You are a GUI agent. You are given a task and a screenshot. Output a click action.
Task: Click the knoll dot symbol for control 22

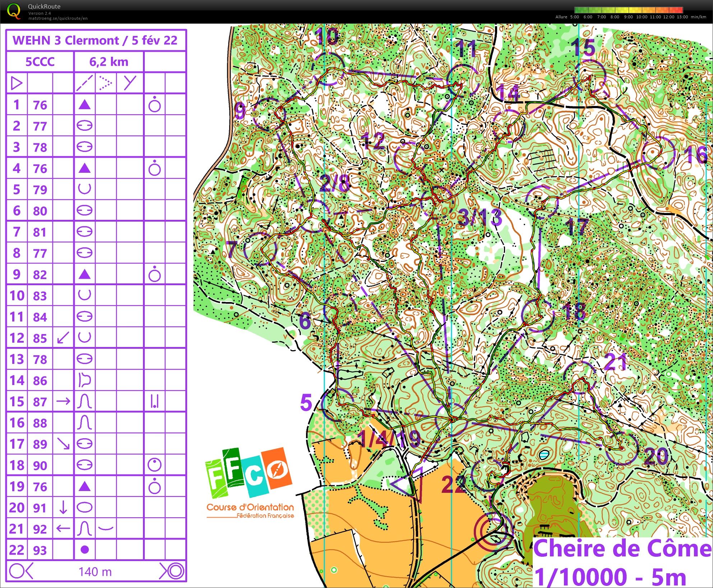(x=85, y=550)
